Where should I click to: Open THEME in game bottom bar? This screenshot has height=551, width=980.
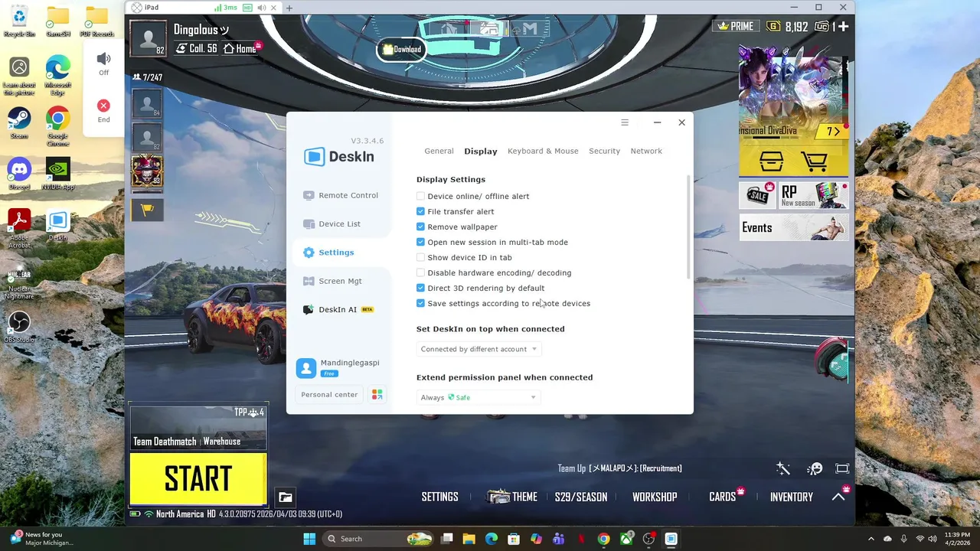point(512,497)
